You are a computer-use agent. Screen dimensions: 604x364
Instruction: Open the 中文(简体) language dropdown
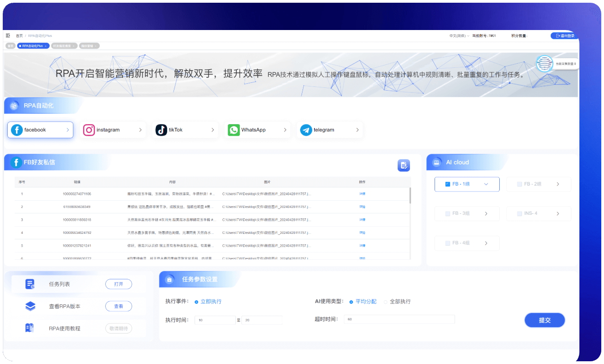click(459, 35)
